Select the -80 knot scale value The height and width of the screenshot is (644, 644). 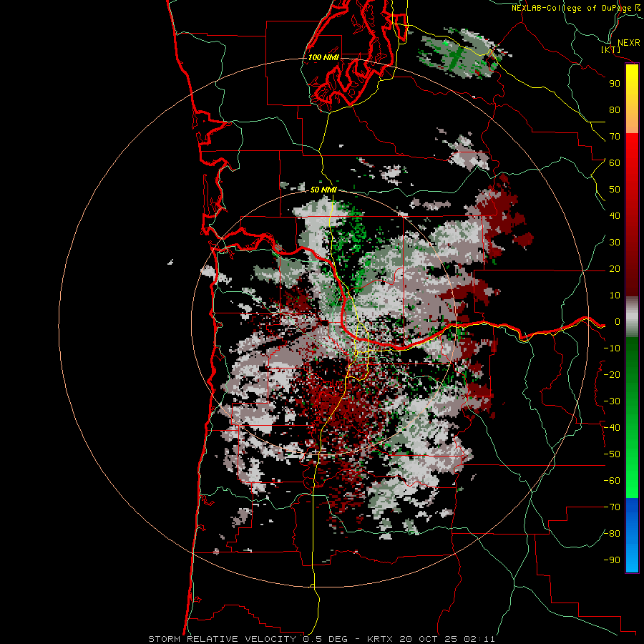coord(612,534)
